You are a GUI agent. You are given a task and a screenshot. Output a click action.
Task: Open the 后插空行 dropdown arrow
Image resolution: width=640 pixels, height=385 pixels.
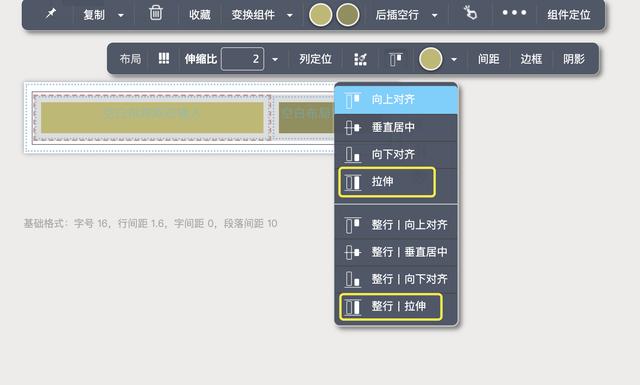(434, 16)
